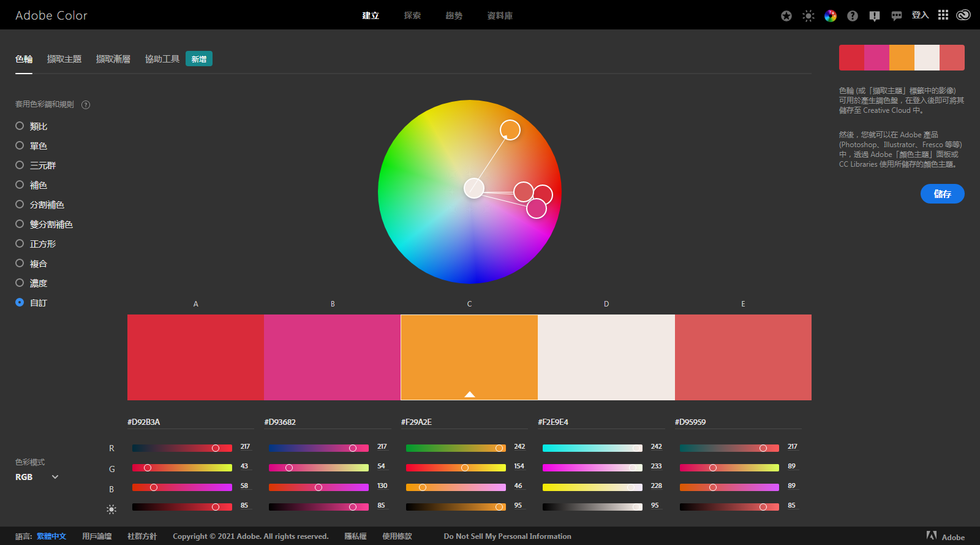Click the Creative Cloud icon
This screenshot has height=545, width=980.
[963, 15]
